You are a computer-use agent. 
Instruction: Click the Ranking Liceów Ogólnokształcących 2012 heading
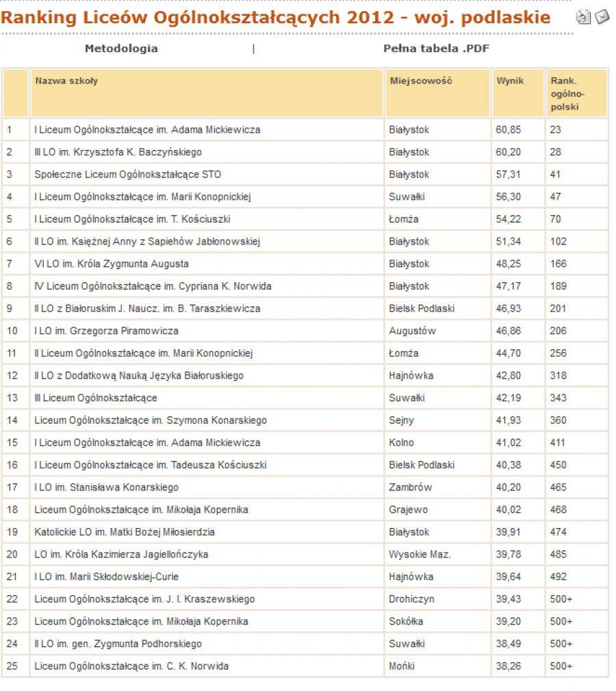coord(275,18)
